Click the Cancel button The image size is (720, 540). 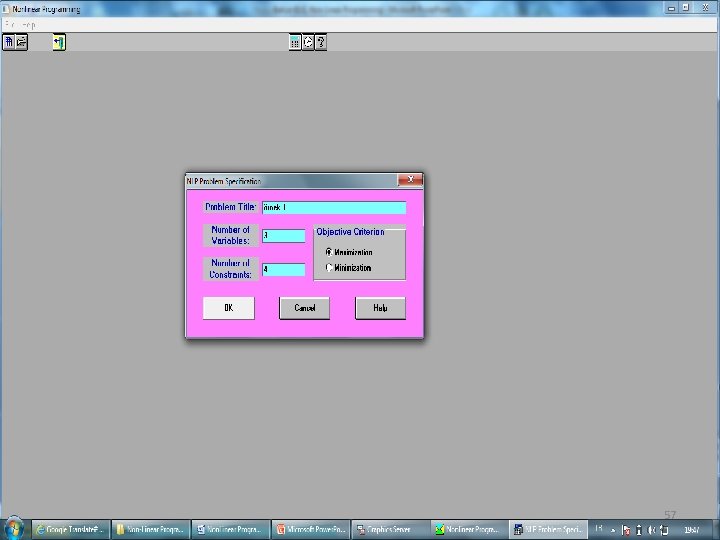point(304,308)
